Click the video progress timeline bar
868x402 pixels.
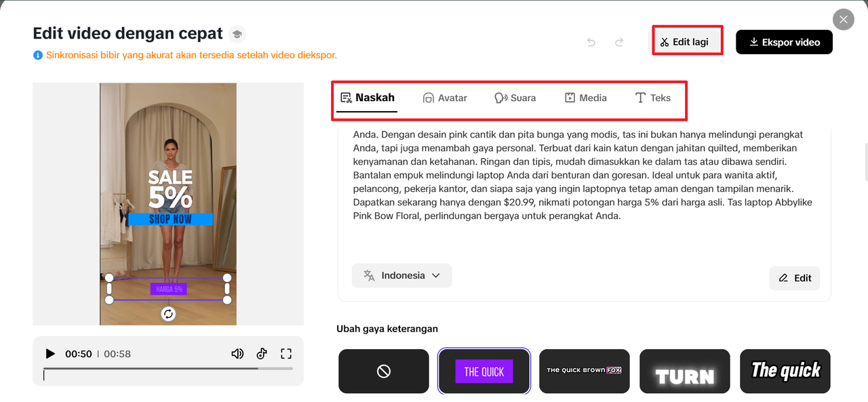(x=168, y=369)
